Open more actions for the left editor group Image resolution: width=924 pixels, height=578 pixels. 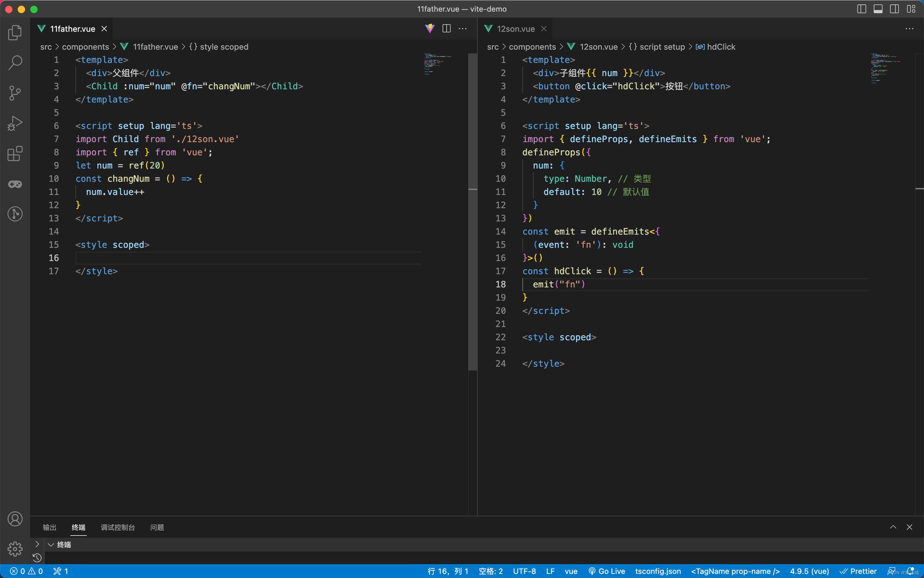click(463, 29)
